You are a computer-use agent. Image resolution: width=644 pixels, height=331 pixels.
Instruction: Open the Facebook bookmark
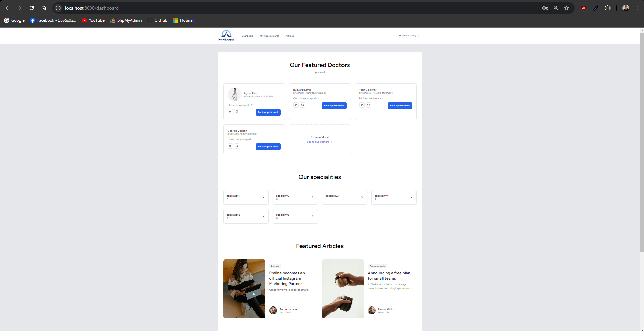click(53, 20)
